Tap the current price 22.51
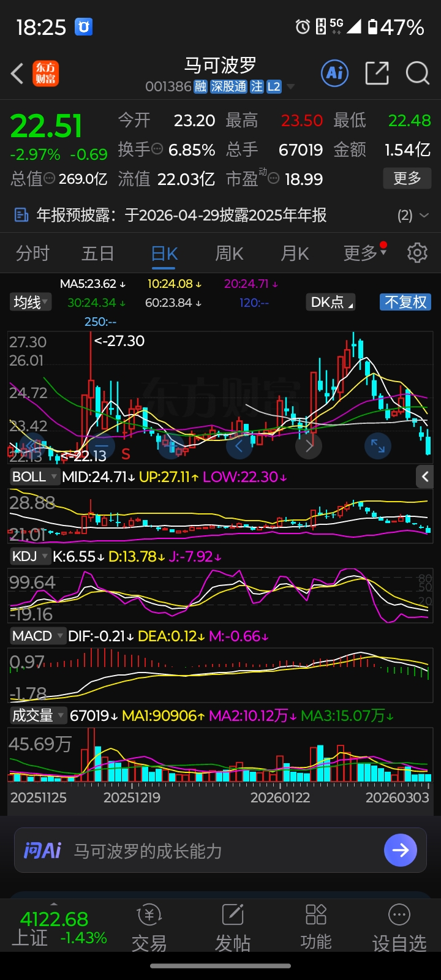Screen dimensions: 441x980 coord(47,126)
